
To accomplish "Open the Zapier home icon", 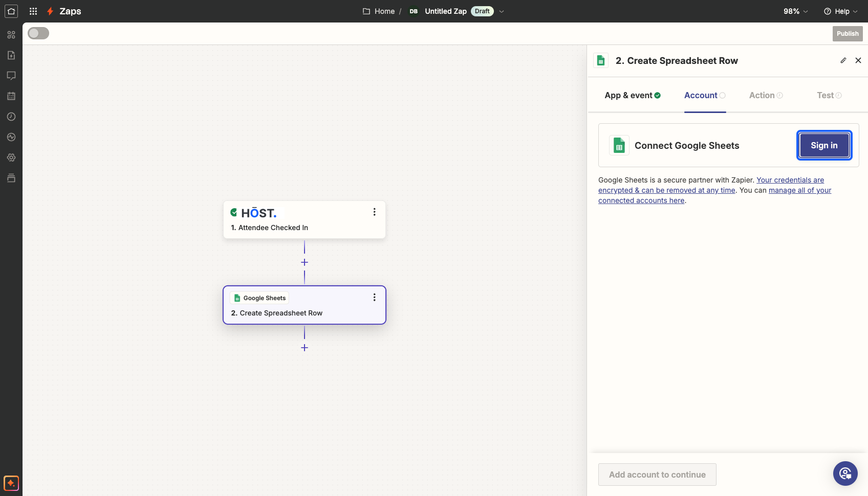I will 11,11.
